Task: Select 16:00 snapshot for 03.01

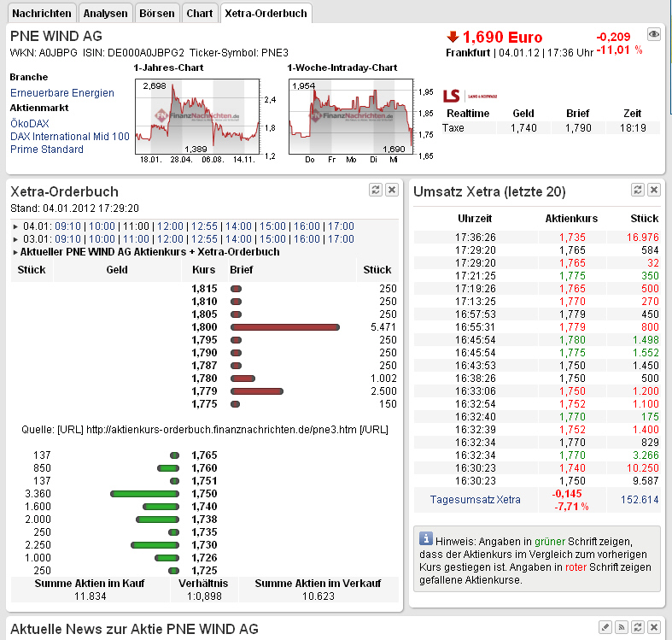Action: [x=307, y=239]
